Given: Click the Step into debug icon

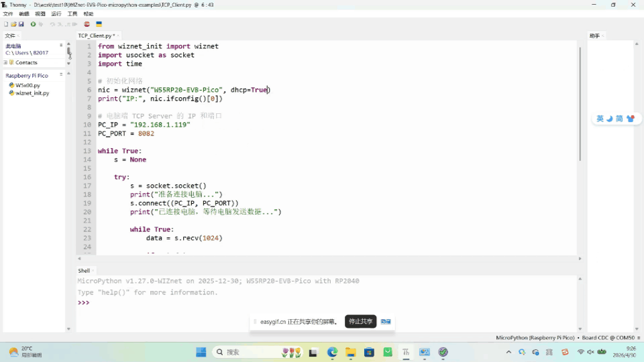Looking at the screenshot, I should (x=60, y=24).
